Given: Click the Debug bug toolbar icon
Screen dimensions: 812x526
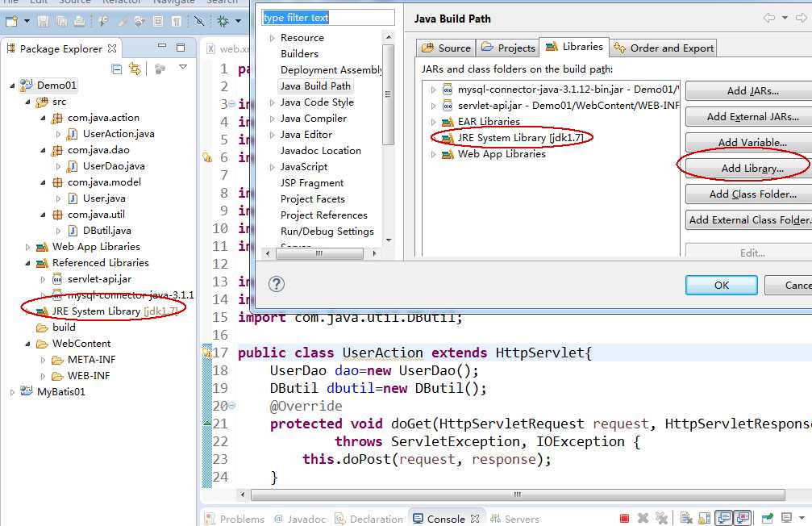Looking at the screenshot, I should click(223, 21).
